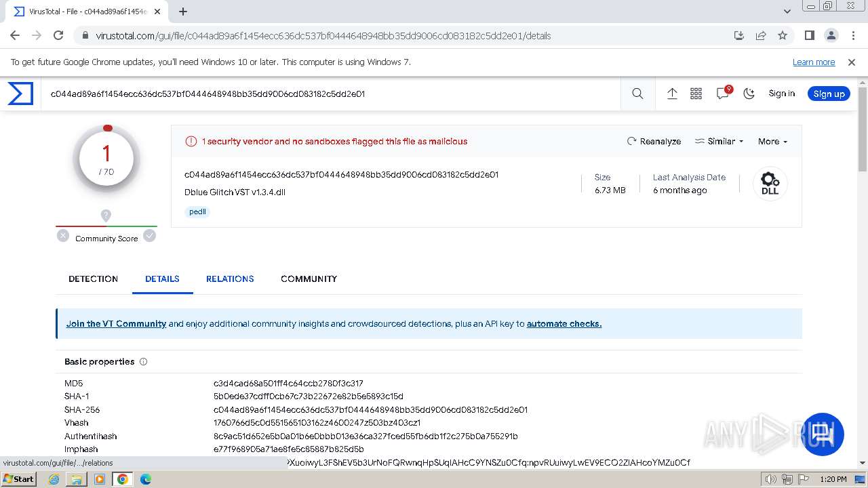Image resolution: width=868 pixels, height=488 pixels.
Task: Select the VirusTotal browser tab
Action: tap(87, 12)
